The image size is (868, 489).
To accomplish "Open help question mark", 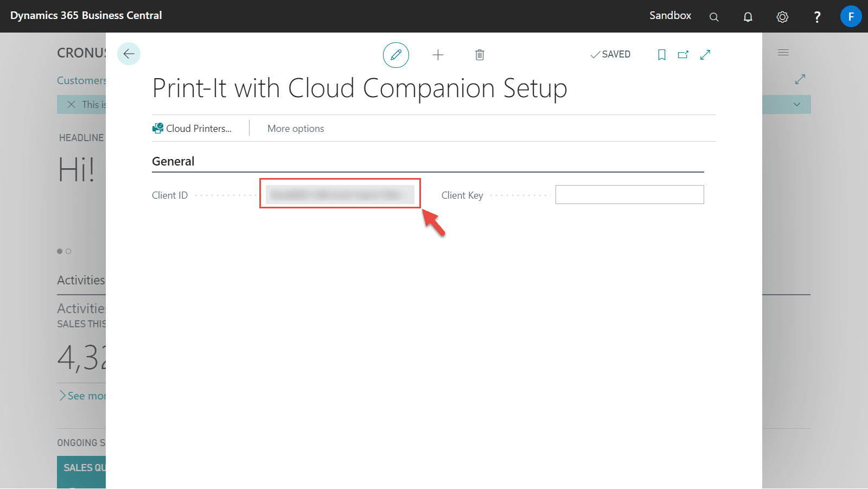I will coord(817,17).
